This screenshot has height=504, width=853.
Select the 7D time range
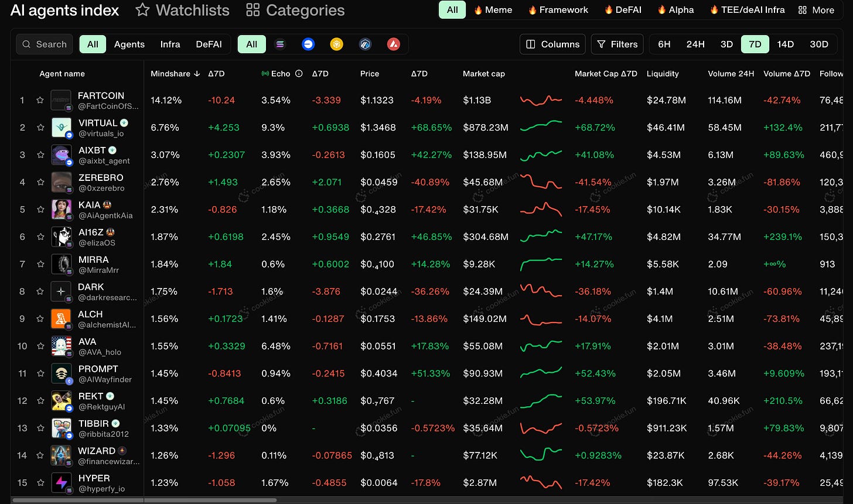coord(755,44)
